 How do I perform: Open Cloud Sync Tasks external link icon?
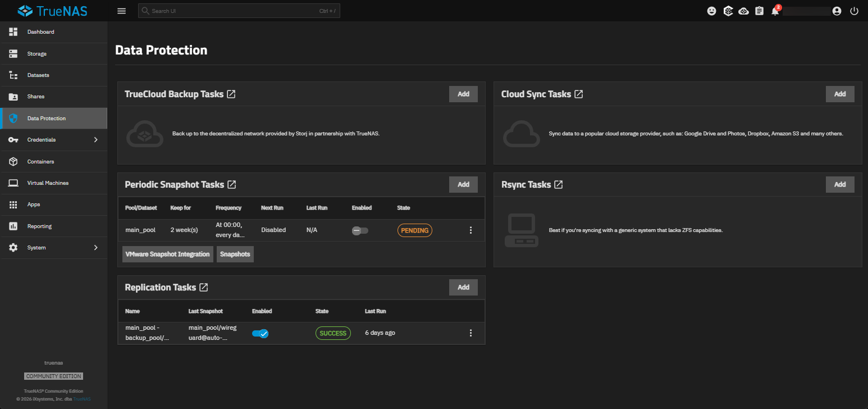pyautogui.click(x=578, y=94)
